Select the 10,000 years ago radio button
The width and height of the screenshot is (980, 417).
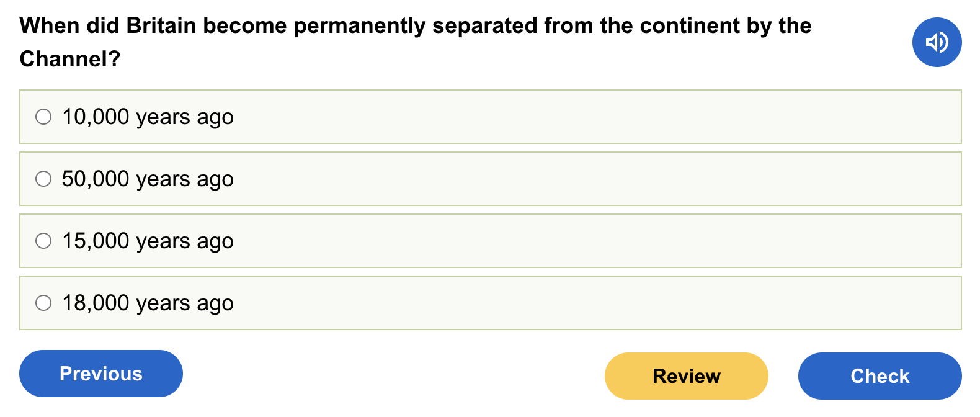43,117
